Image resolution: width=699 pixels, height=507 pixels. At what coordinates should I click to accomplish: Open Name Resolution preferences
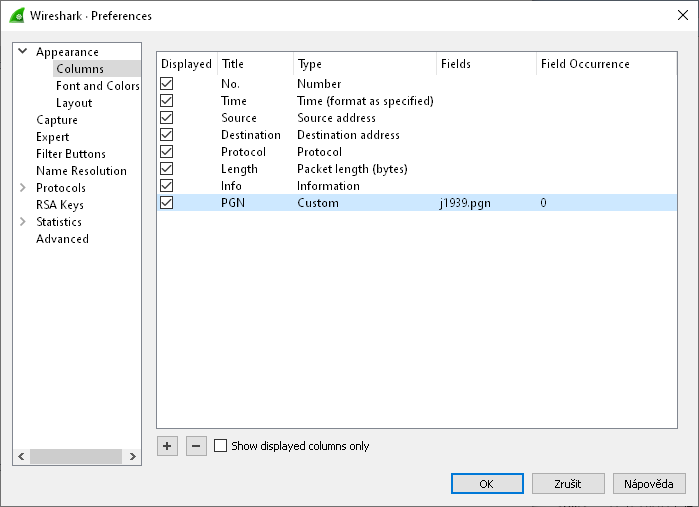click(x=82, y=171)
